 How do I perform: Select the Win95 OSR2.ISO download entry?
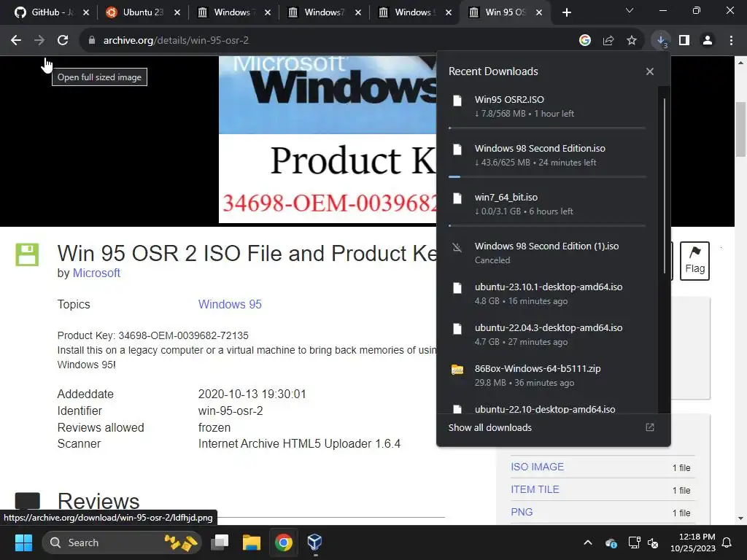click(x=547, y=106)
